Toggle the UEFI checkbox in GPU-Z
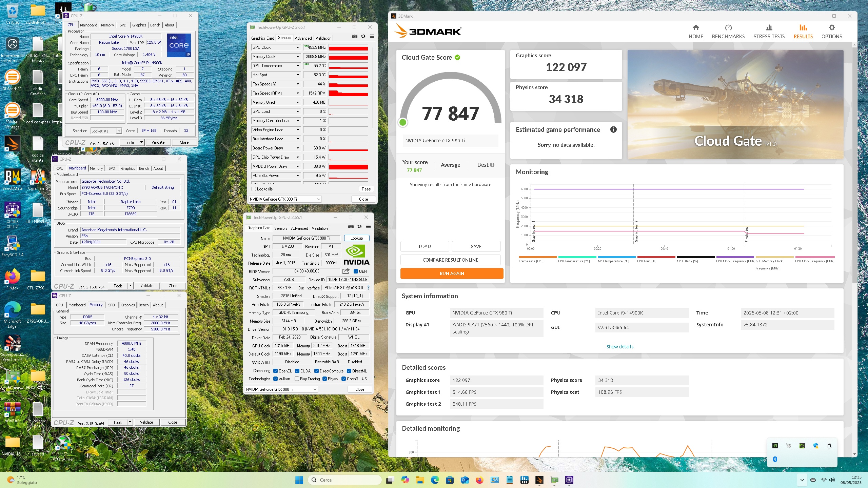Screen dimensions: 868x488 (x=356, y=271)
